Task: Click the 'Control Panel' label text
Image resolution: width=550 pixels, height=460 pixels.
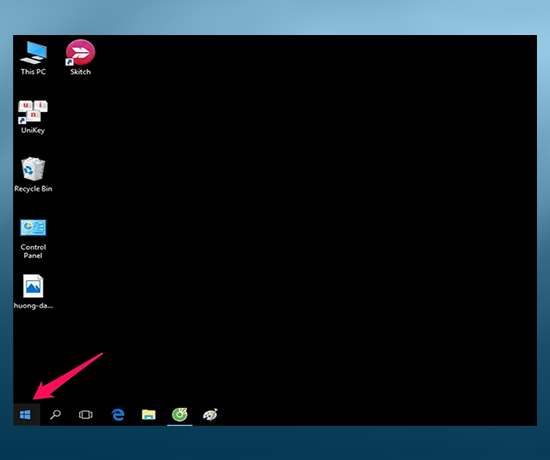Action: click(33, 251)
